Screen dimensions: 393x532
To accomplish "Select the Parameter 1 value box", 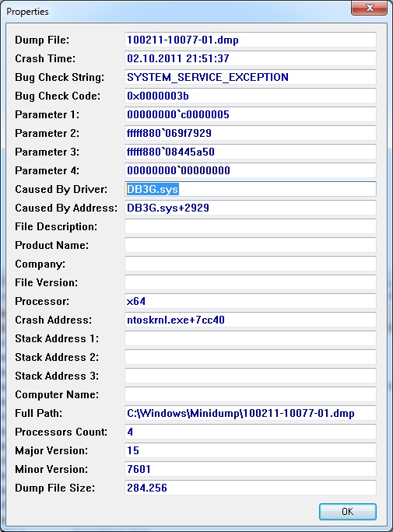I will 251,114.
